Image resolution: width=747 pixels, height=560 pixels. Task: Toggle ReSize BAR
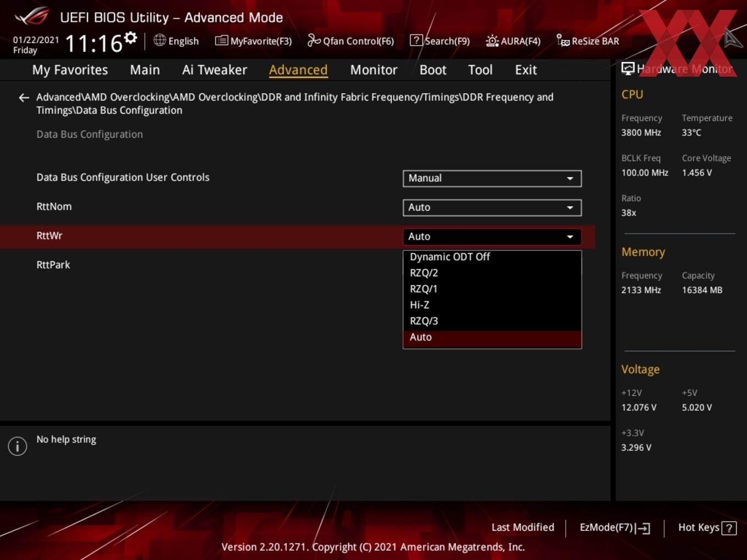click(588, 41)
